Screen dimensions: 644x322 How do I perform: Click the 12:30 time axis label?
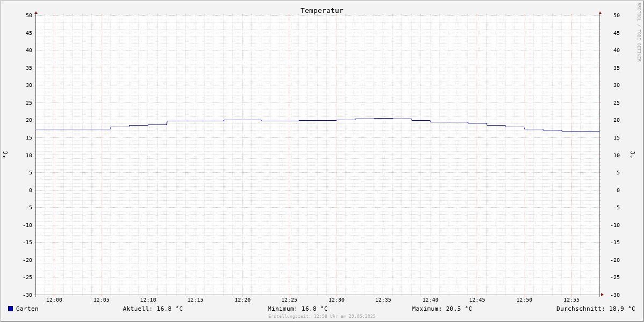(336, 300)
